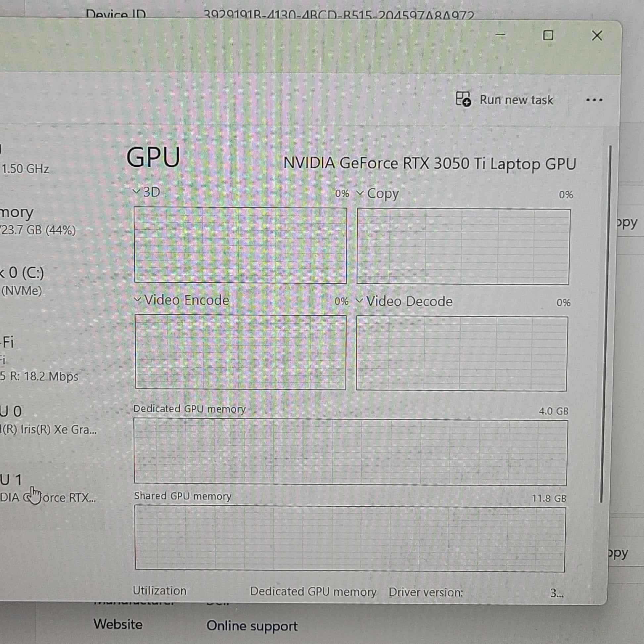This screenshot has height=644, width=644.
Task: Click the Run new task icon
Action: (463, 99)
